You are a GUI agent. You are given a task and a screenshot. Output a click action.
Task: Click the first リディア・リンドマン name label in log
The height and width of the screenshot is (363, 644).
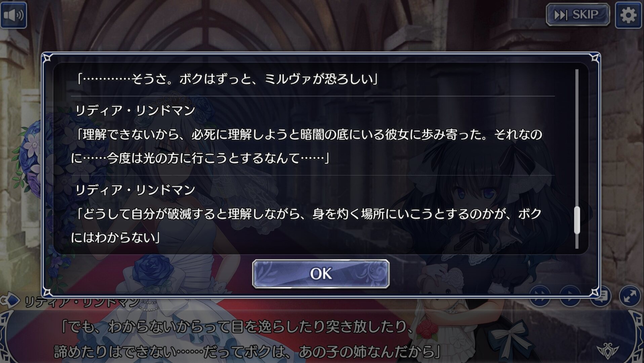tap(135, 111)
